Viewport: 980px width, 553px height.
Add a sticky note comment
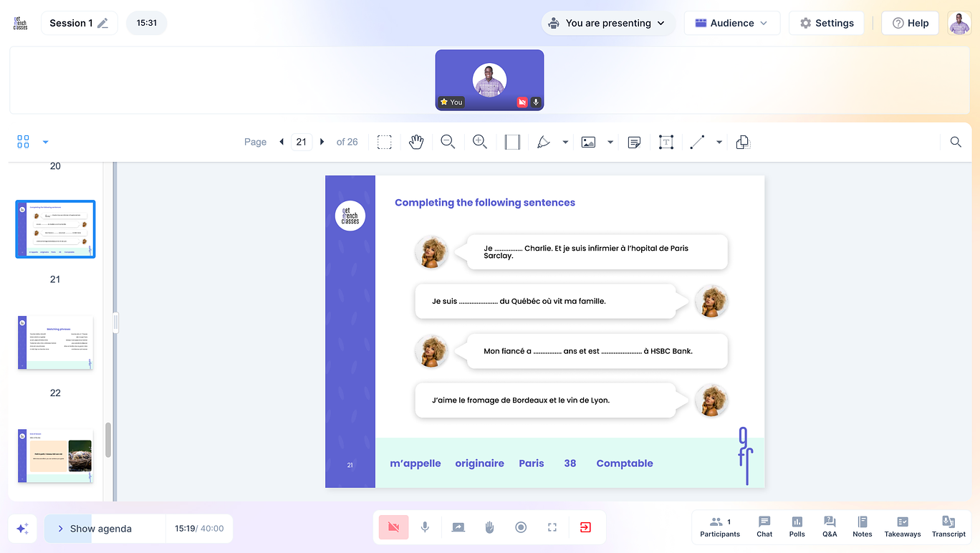[x=634, y=142]
